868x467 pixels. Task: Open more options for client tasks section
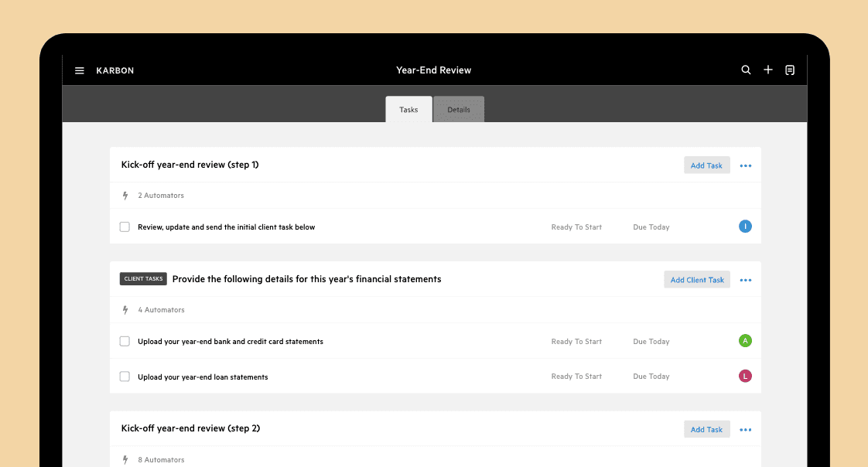click(746, 281)
